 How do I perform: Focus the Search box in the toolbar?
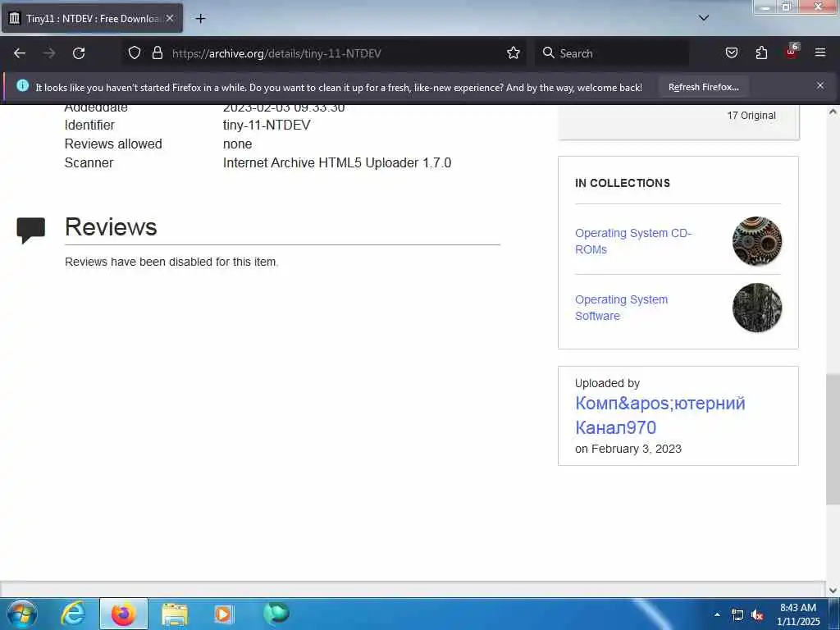(612, 53)
